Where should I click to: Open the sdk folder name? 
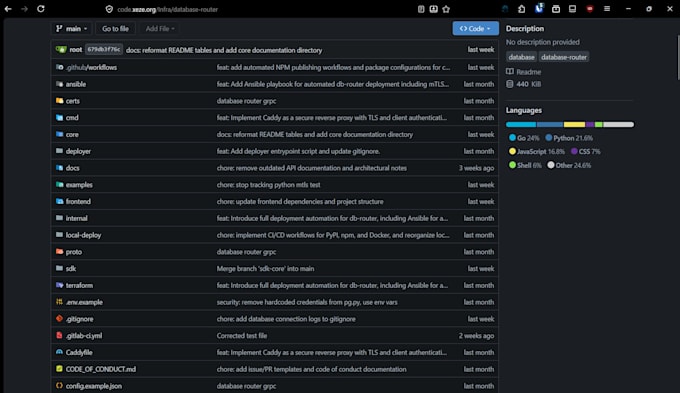71,269
